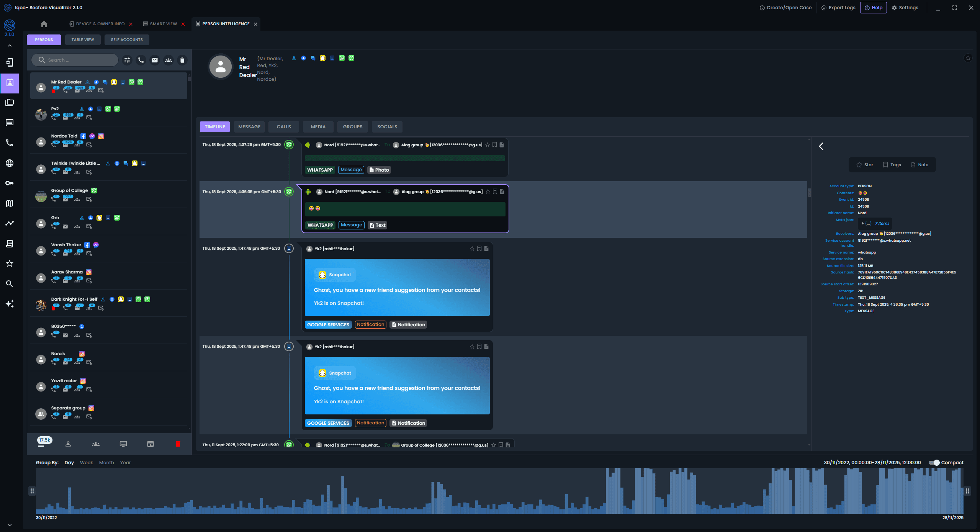
Task: Expand the Meta json 7 items node
Action: [862, 223]
